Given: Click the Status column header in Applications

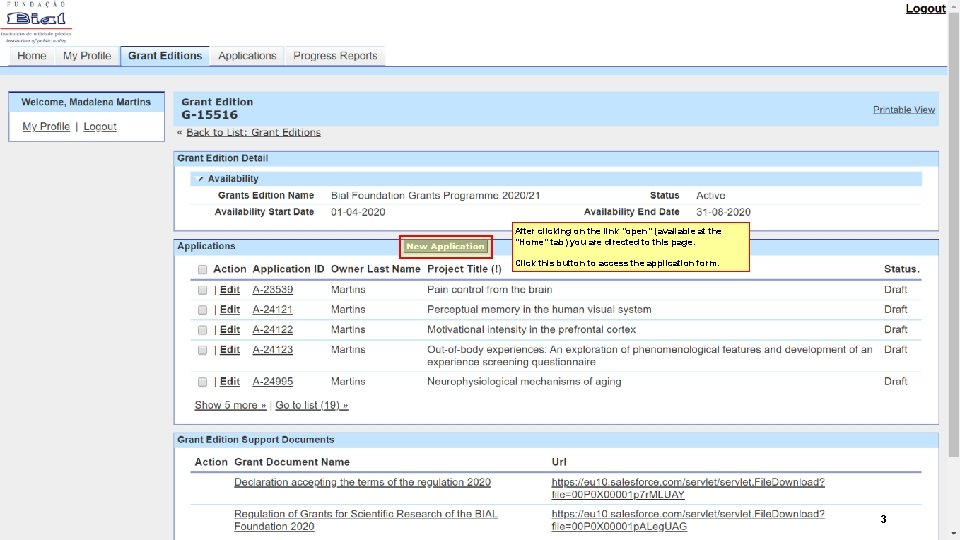Looking at the screenshot, I should 901,269.
